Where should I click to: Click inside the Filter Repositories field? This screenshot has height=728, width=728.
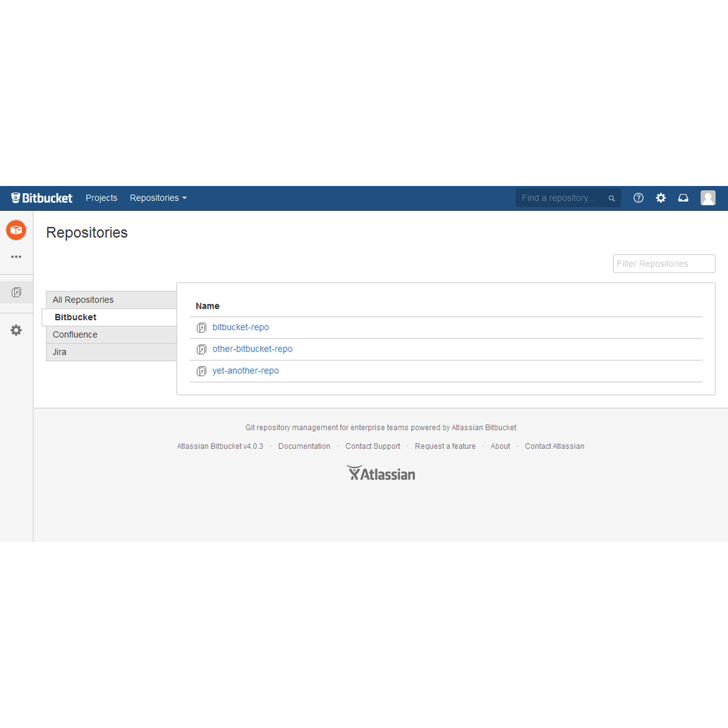tap(664, 263)
